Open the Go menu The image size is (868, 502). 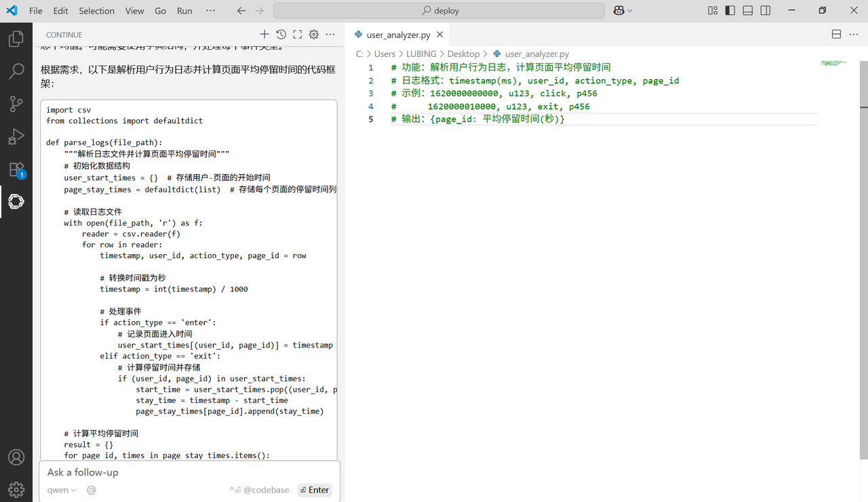pos(160,11)
